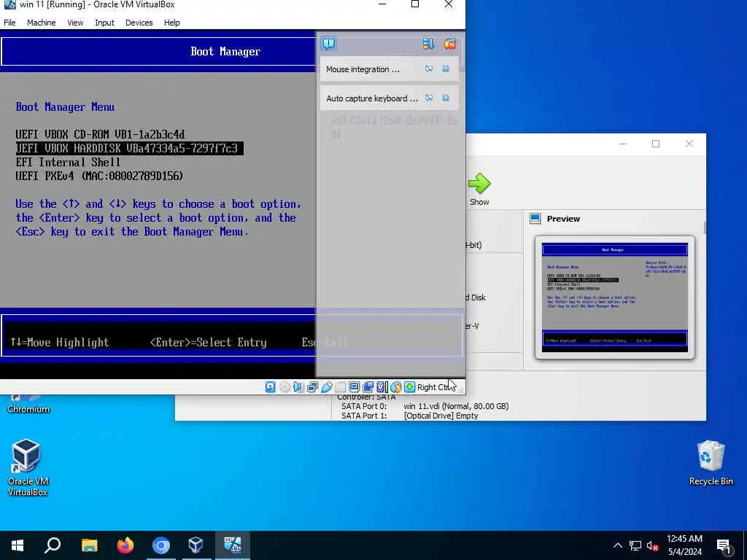Click the network adapters status icon
747x560 pixels.
point(312,387)
